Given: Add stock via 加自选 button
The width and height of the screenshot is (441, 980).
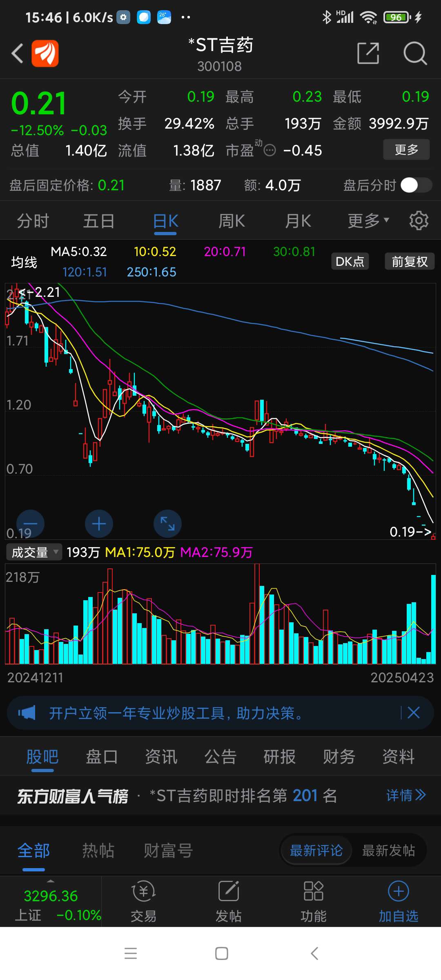Looking at the screenshot, I should point(399,901).
